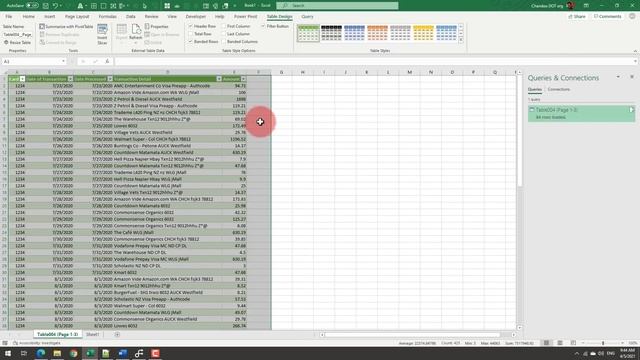This screenshot has width=640, height=360.
Task: Select the Table004 (Page 1-3) query
Action: point(581,113)
